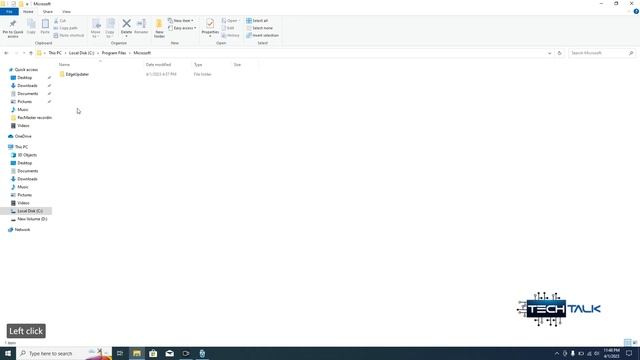This screenshot has height=360, width=640.
Task: Switch to the Share ribbon tab
Action: click(x=48, y=12)
